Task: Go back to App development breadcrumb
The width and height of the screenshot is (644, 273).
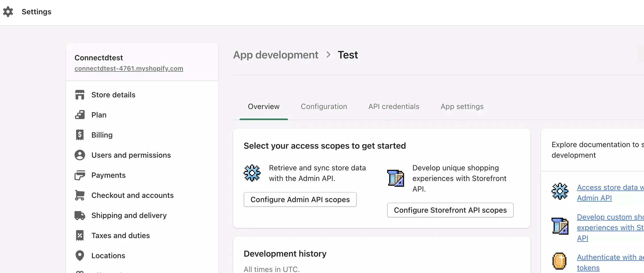Action: pos(276,54)
